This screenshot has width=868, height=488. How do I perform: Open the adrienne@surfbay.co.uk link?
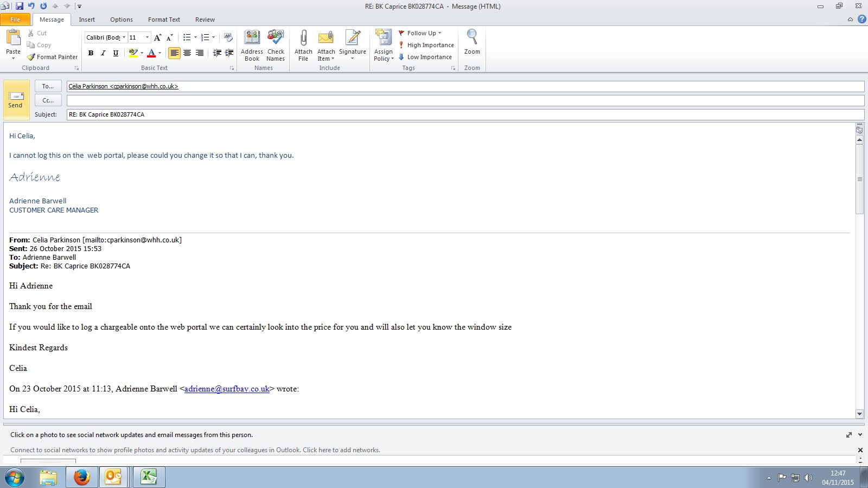[227, 389]
